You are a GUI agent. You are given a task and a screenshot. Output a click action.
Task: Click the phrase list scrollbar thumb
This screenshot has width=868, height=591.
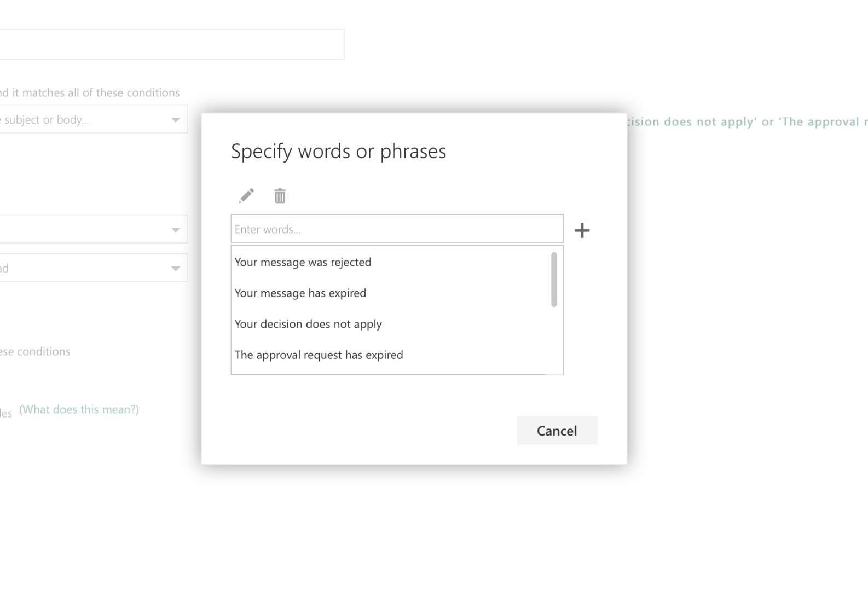[554, 279]
